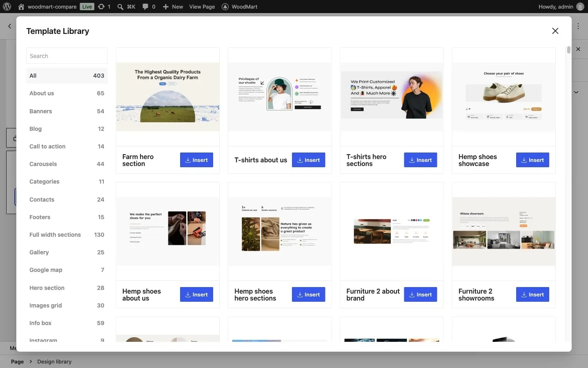Click the Hemp shoes showcase title
Screen dimensions: 588x368
coord(478,160)
